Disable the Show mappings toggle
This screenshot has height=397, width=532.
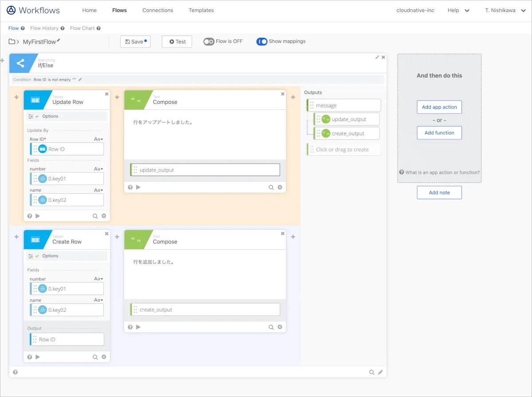(x=262, y=42)
